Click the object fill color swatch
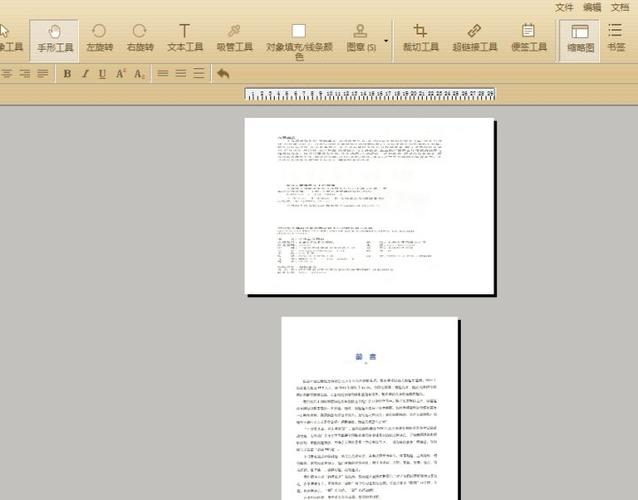Screen dimensions: 638x500 (x=299, y=31)
